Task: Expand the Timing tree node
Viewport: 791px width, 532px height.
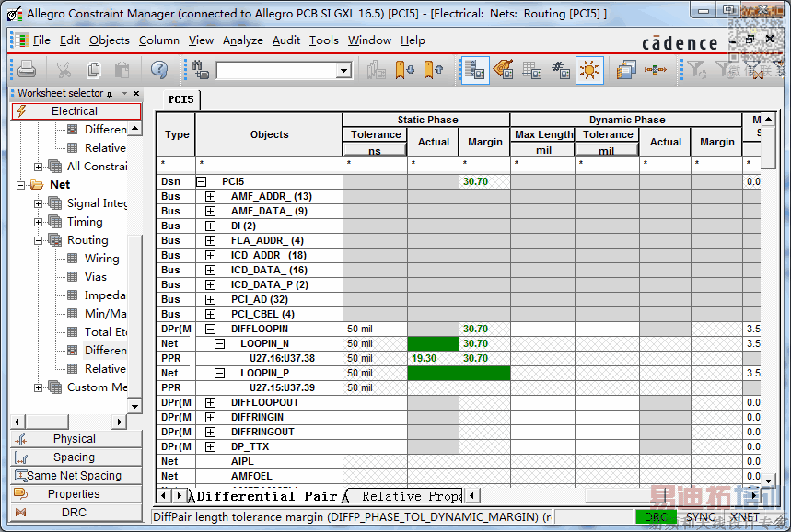Action: (38, 222)
